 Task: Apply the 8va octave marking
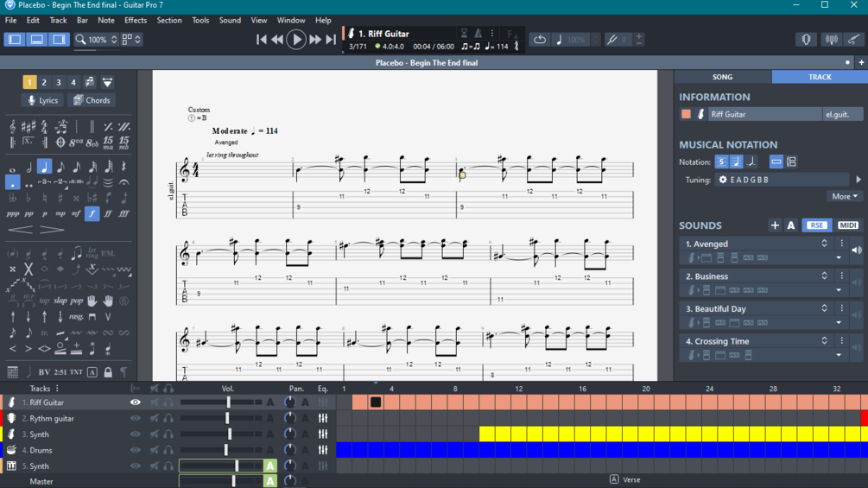[x=76, y=143]
